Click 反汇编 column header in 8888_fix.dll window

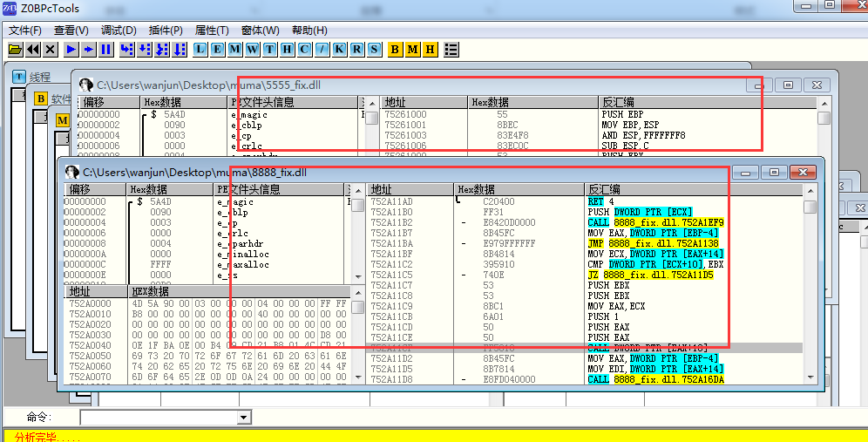[x=695, y=189]
